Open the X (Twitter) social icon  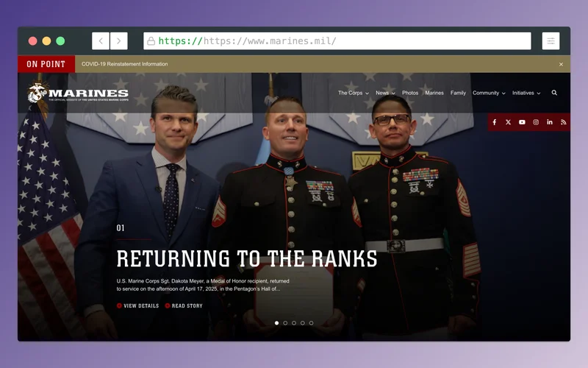(508, 122)
